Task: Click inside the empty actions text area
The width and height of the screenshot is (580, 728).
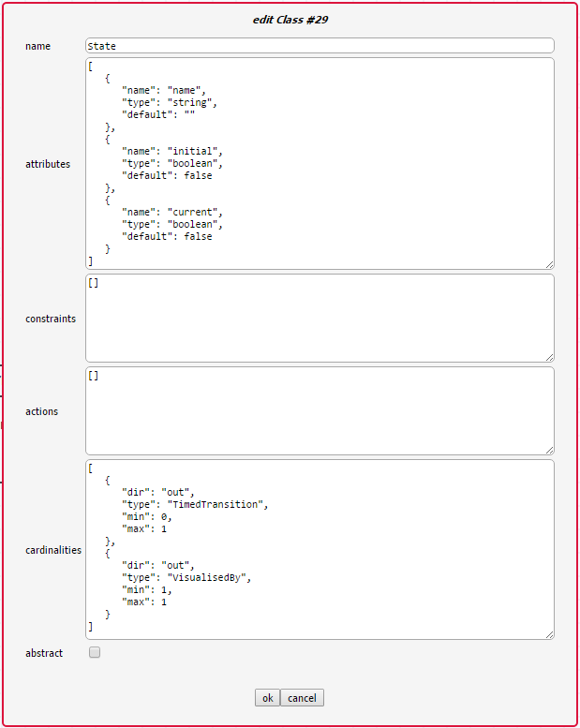Action: (x=319, y=411)
